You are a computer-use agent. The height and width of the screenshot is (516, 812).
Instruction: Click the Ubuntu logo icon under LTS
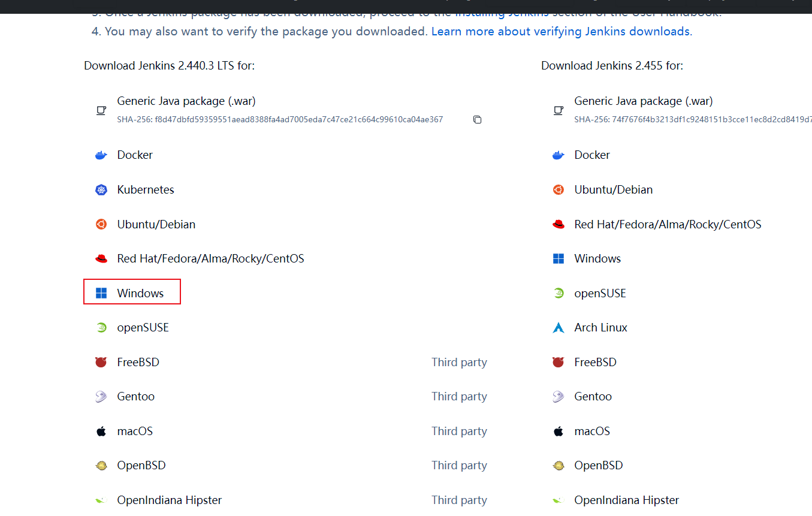[101, 224]
